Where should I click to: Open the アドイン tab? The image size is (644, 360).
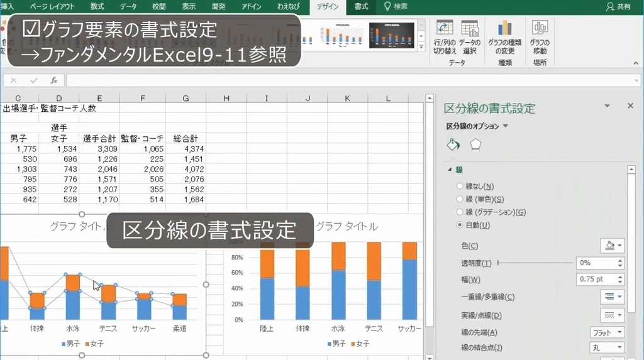[x=252, y=6]
